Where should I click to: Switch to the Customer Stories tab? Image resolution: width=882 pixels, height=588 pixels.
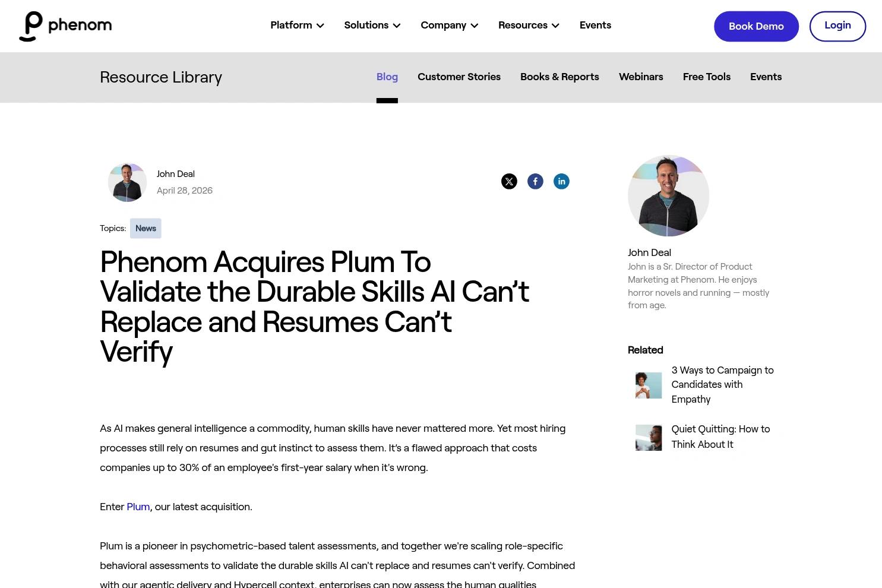click(x=459, y=77)
